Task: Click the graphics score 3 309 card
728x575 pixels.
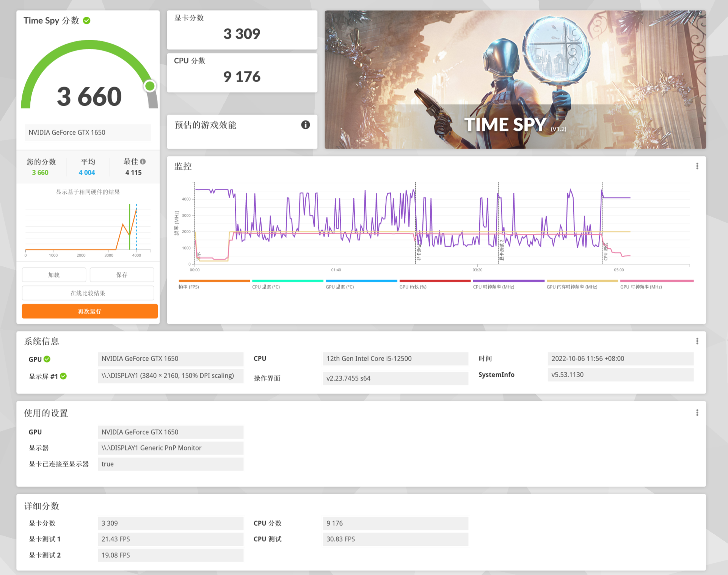Action: pyautogui.click(x=242, y=30)
